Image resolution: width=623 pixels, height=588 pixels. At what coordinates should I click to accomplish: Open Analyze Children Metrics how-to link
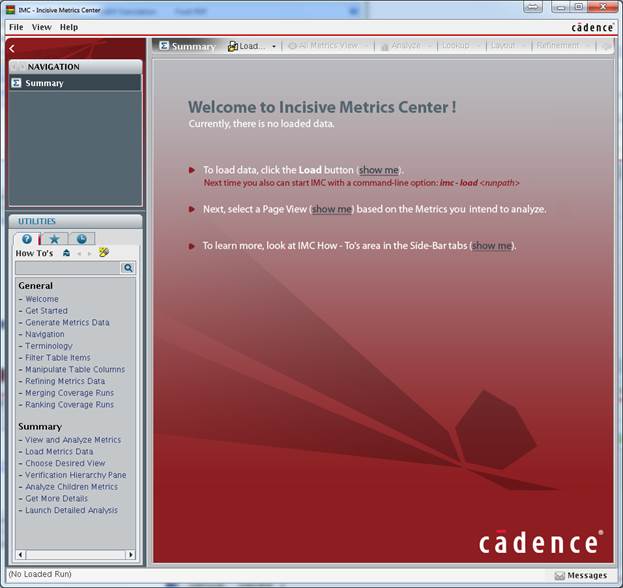[72, 487]
